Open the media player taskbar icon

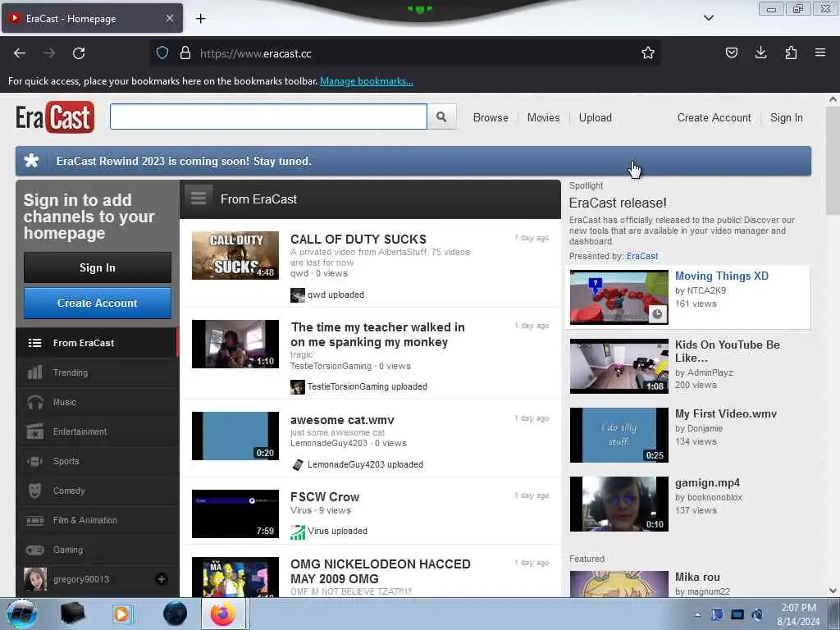tap(121, 614)
